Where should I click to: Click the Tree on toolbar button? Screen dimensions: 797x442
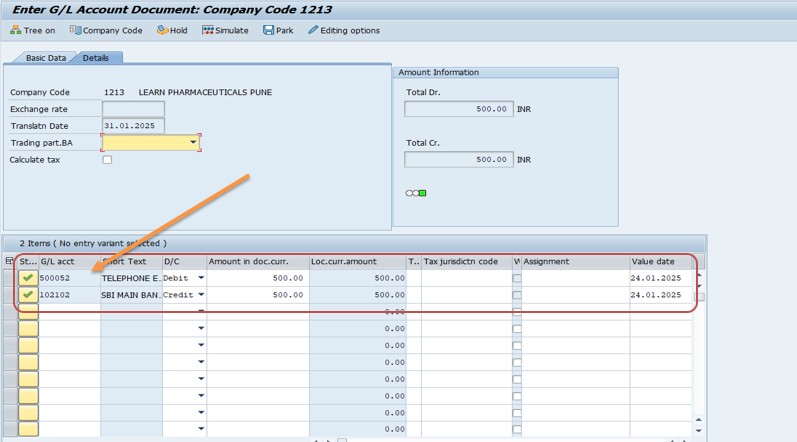[x=33, y=30]
